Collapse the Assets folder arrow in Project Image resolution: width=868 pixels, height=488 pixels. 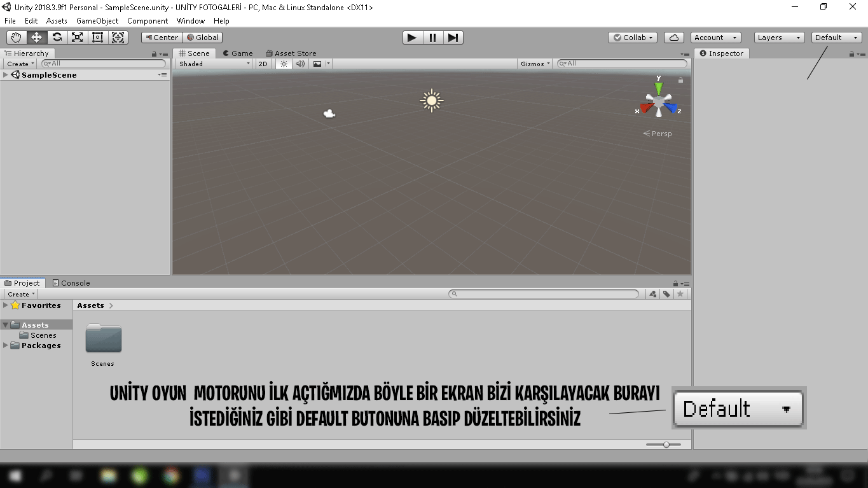click(6, 325)
